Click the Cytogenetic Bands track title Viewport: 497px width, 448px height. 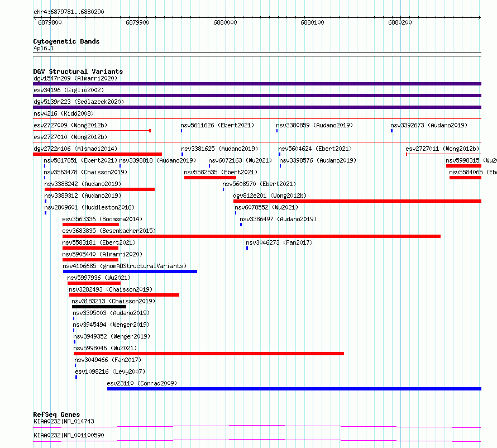point(66,41)
